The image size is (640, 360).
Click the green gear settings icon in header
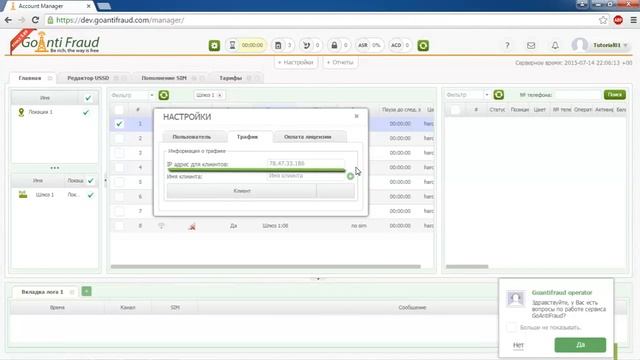click(x=214, y=45)
